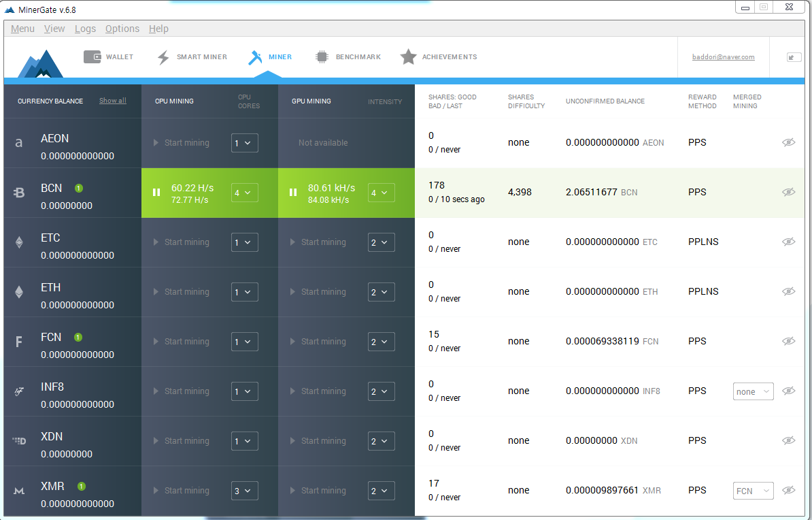Viewport: 812px width, 520px height.
Task: Switch to the Smart Miner tab label
Action: tap(202, 57)
